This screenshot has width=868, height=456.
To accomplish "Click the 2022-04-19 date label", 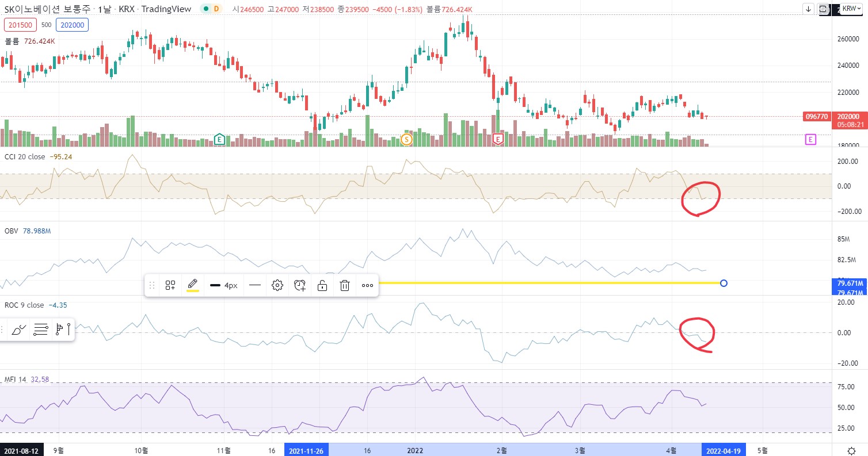I will [x=723, y=450].
